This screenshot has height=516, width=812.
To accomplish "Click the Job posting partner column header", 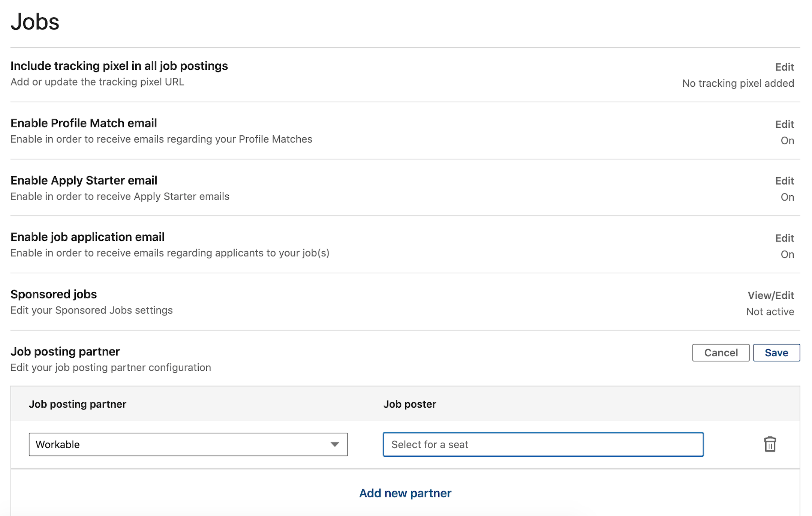I will click(x=78, y=404).
